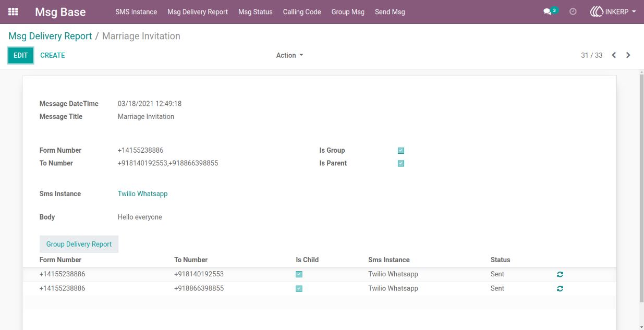Viewport: 644px width, 330px height.
Task: Click the +918140192553,+918866398855 To Number value
Action: pyautogui.click(x=168, y=163)
